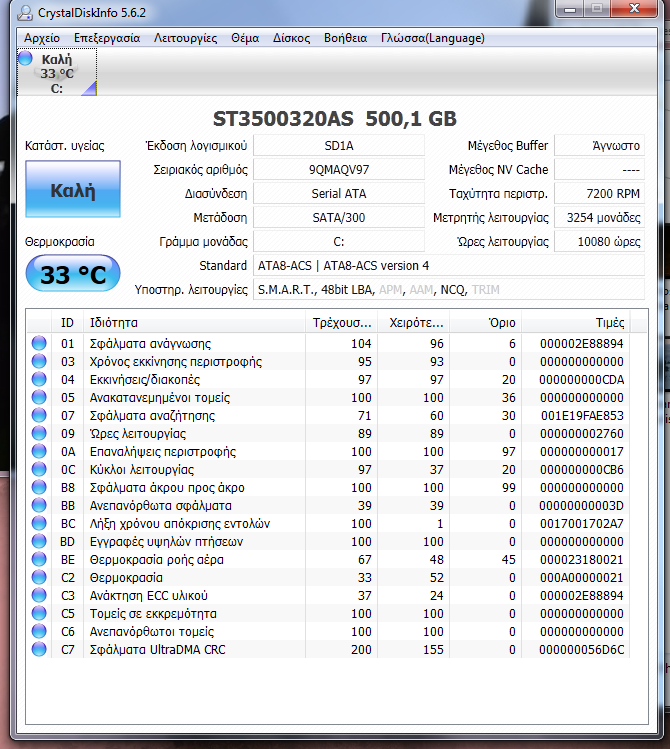Select the Χρόνος εκκίνησης περιστροφής attribute name
Image resolution: width=670 pixels, height=749 pixels.
[x=176, y=362]
